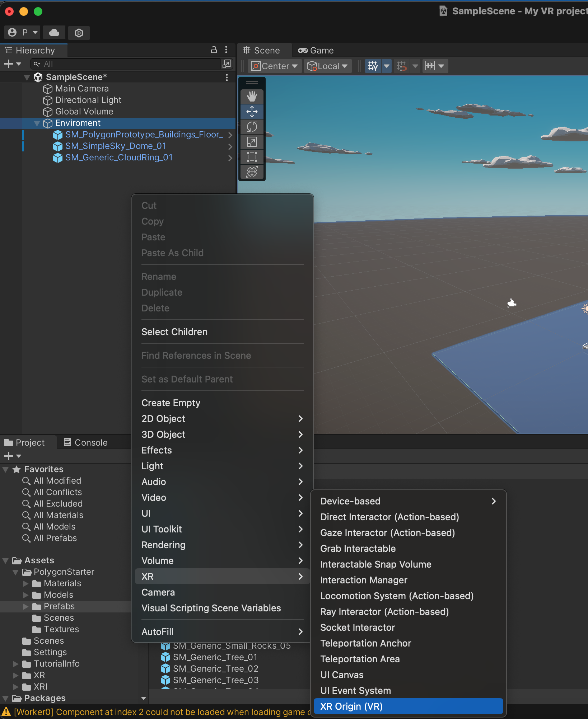Click the Project folder pane scroll-down arrow

click(x=144, y=698)
